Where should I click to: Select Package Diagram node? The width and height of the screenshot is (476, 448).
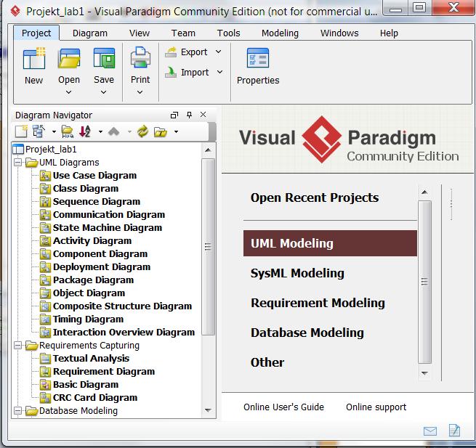(93, 280)
